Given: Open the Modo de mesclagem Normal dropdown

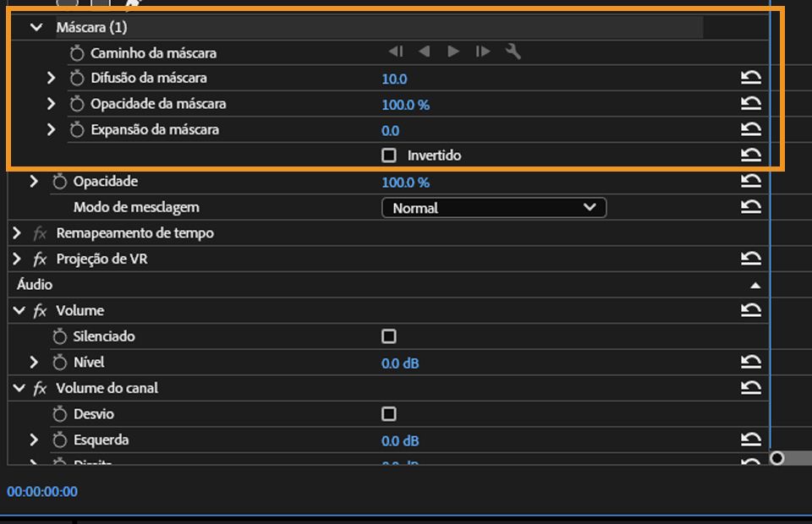Looking at the screenshot, I should [x=494, y=208].
